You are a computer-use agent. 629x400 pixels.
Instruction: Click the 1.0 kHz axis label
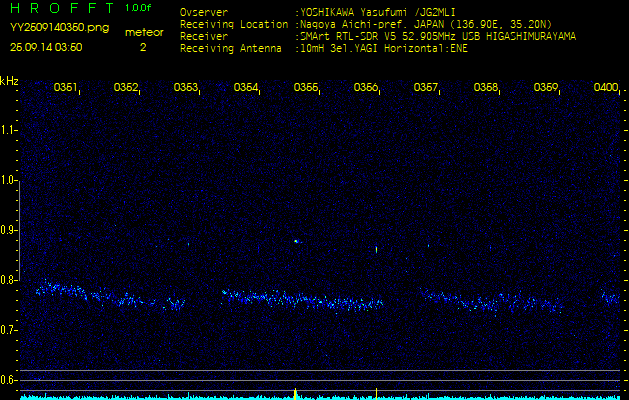(x=9, y=180)
